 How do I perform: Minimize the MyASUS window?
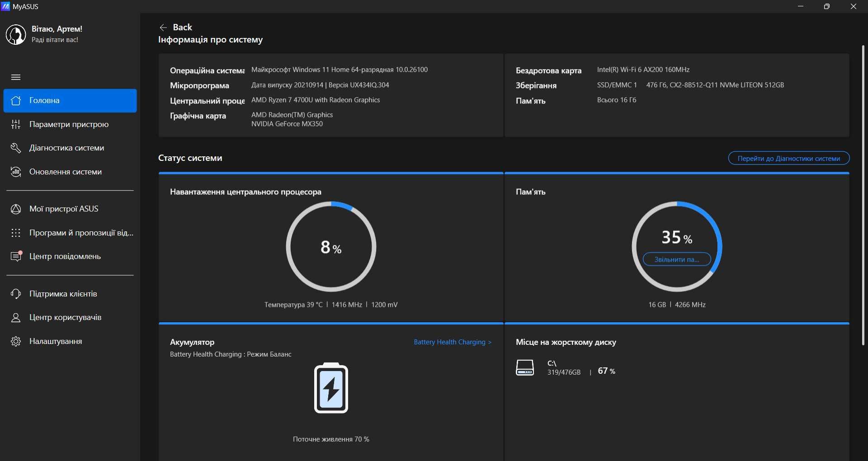(x=801, y=6)
